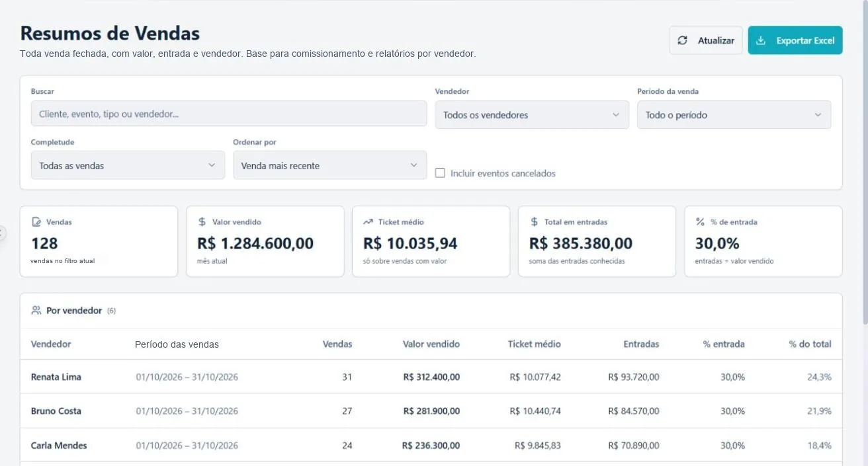
Task: Open the Ordenar por dropdown
Action: (329, 165)
